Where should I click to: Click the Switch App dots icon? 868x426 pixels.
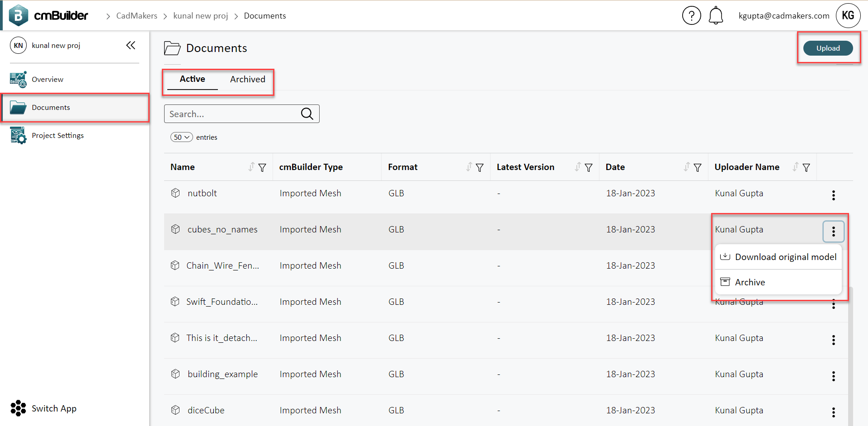18,408
